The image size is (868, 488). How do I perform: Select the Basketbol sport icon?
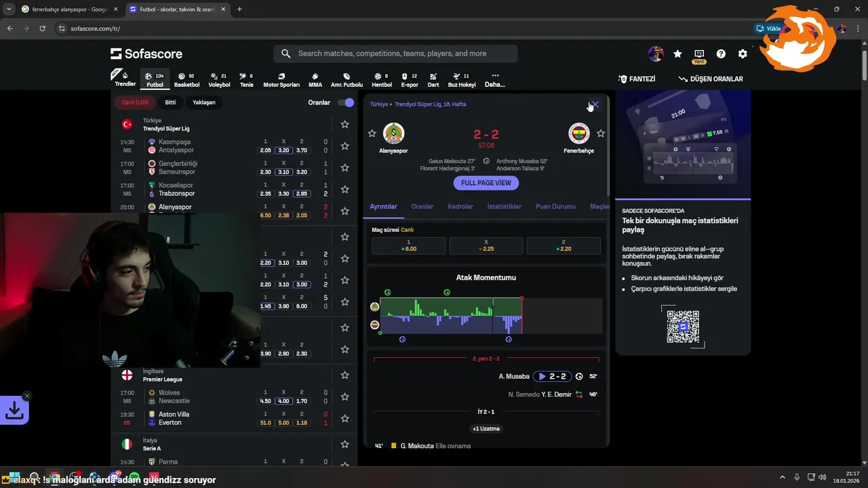186,80
